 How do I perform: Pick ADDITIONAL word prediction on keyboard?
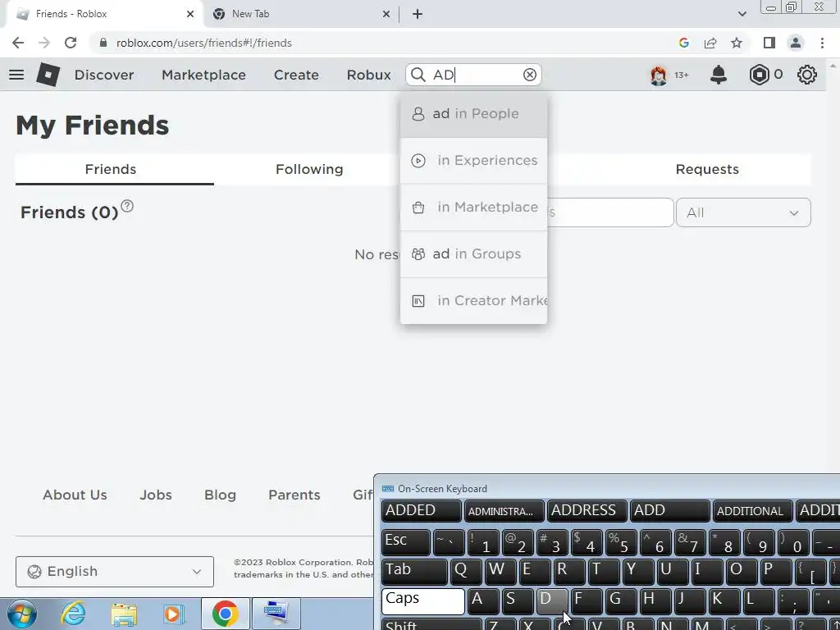(752, 510)
